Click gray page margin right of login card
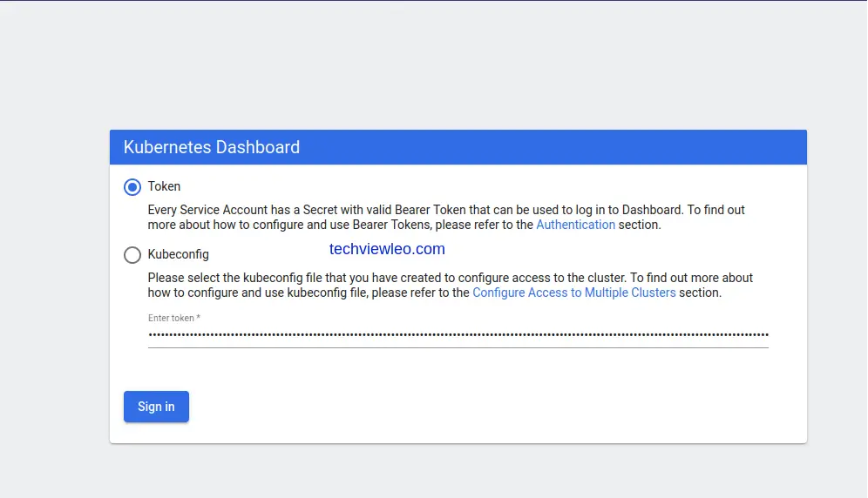 [837, 287]
